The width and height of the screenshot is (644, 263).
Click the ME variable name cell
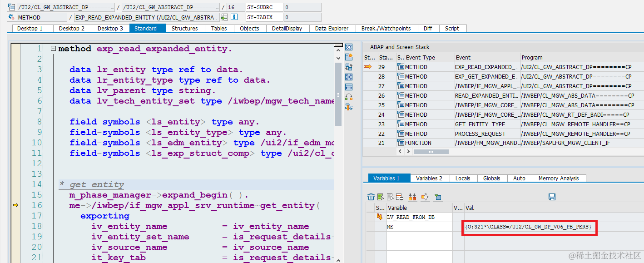tap(419, 226)
